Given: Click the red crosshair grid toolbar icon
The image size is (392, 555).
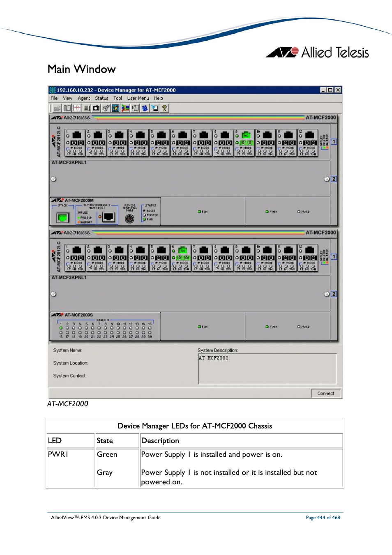Looking at the screenshot, I should (x=77, y=108).
